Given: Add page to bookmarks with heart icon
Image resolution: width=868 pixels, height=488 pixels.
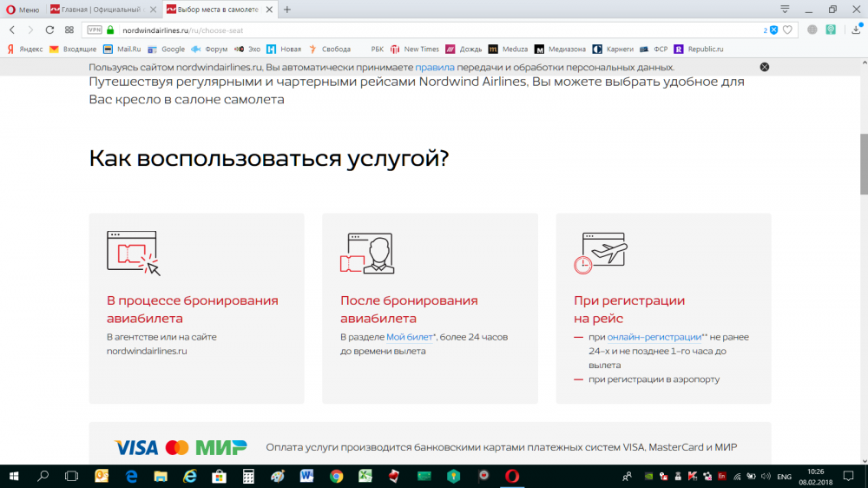Looking at the screenshot, I should click(x=787, y=30).
